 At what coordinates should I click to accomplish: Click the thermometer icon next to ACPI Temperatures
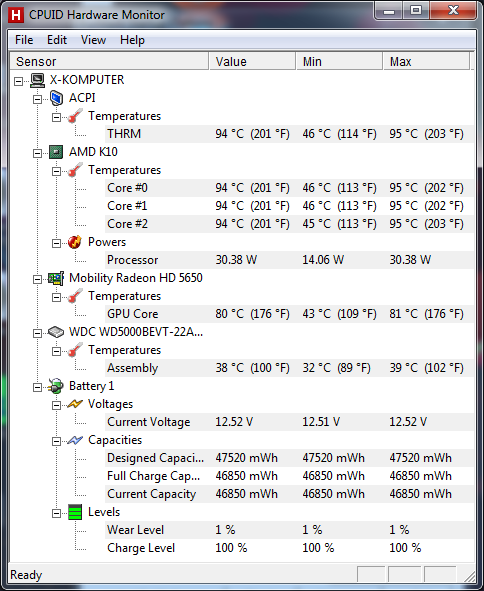tap(75, 116)
